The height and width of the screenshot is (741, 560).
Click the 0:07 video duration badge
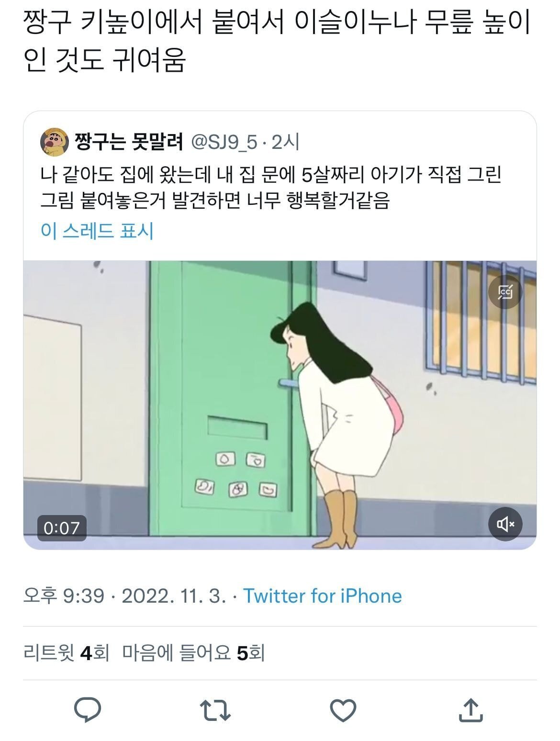[62, 528]
